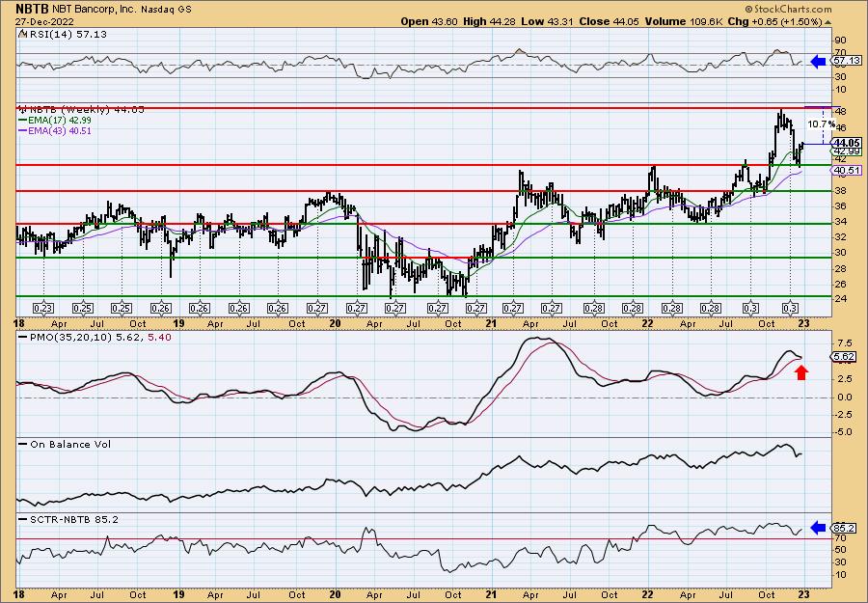868x603 pixels.
Task: Click the 24 label on the price axis
Action: coord(840,299)
